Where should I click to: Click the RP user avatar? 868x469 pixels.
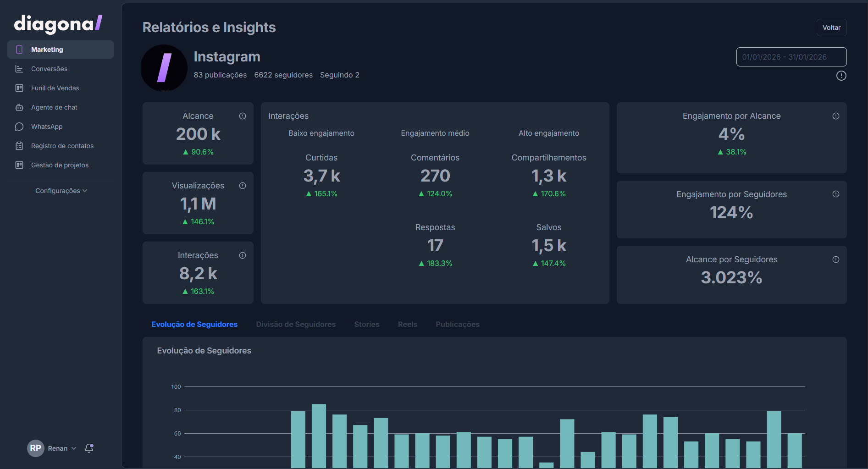tap(35, 448)
